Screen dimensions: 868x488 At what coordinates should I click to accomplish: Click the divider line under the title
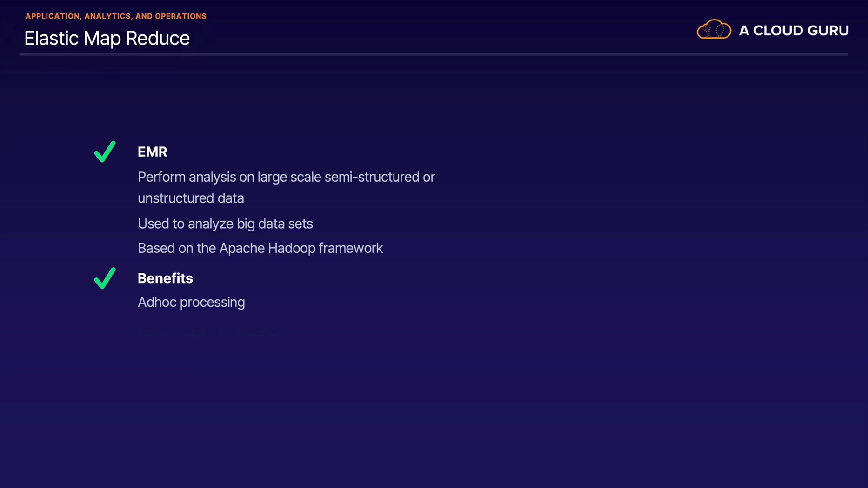click(434, 54)
